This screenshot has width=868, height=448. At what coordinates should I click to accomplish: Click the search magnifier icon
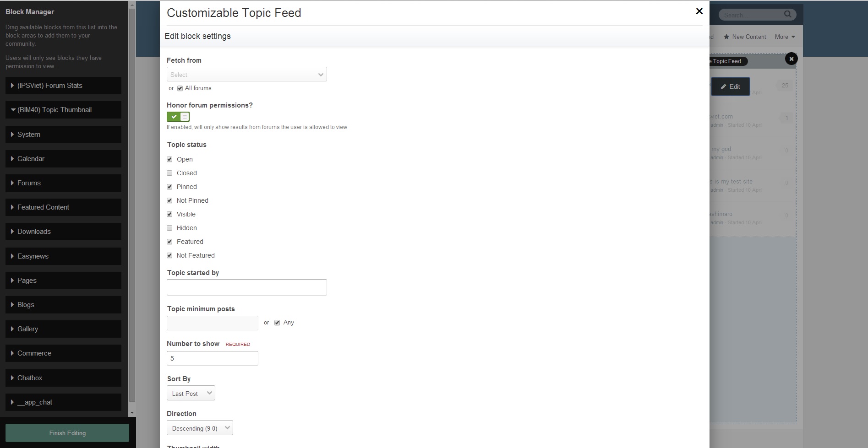787,15
